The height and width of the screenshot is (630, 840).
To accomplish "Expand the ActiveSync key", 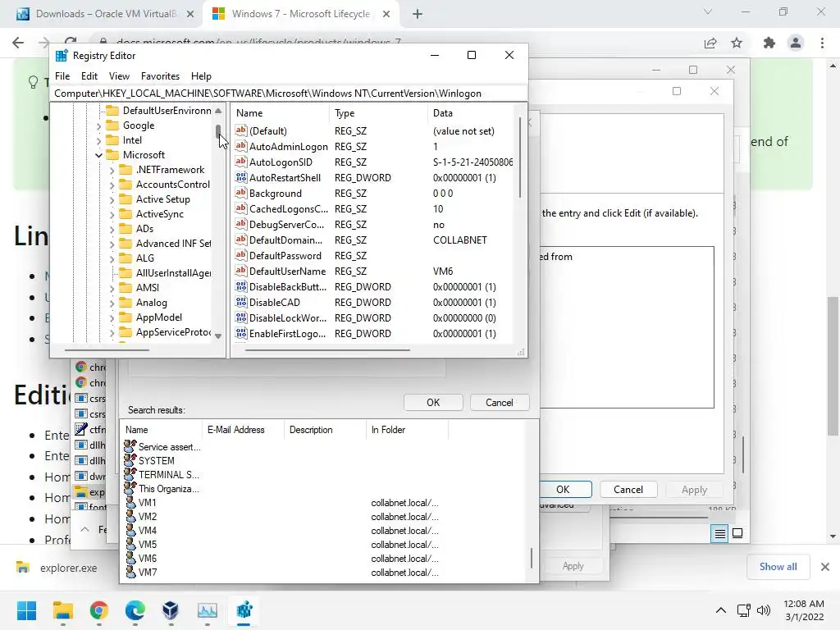I will (x=112, y=214).
